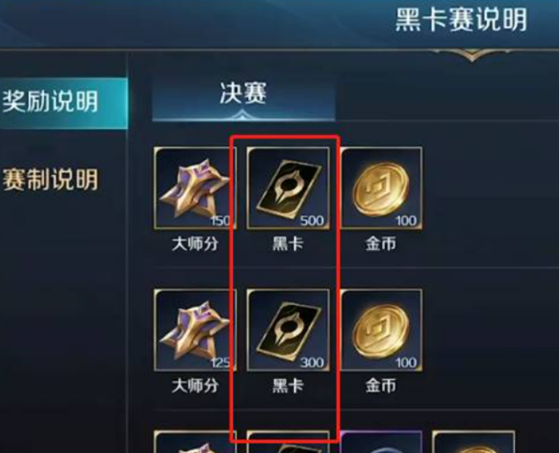This screenshot has height=453, width=559.
Task: Click the gold ornament below the title
Action: pyautogui.click(x=472, y=56)
